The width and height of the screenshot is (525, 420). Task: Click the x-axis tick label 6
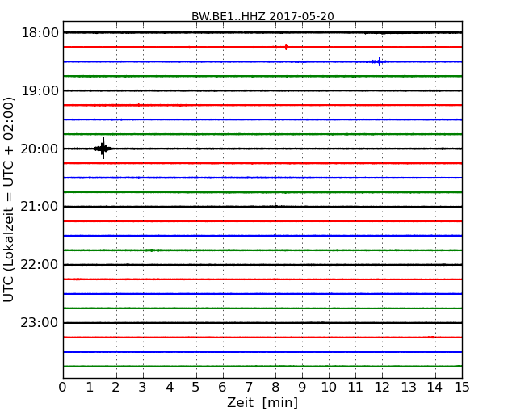pyautogui.click(x=222, y=388)
